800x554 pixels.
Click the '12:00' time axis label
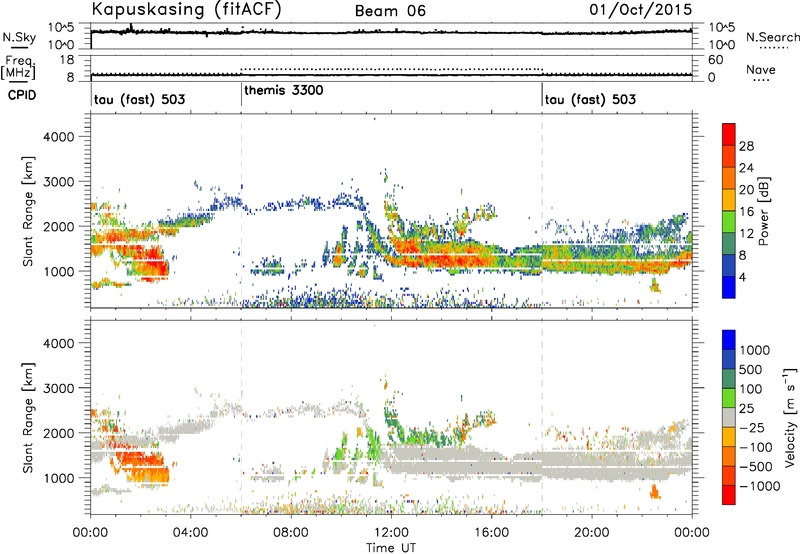pos(391,533)
